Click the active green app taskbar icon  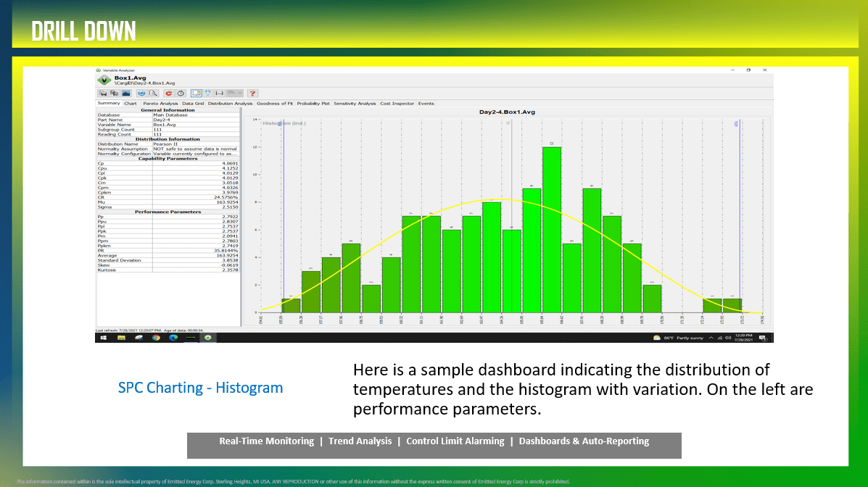pyautogui.click(x=208, y=338)
